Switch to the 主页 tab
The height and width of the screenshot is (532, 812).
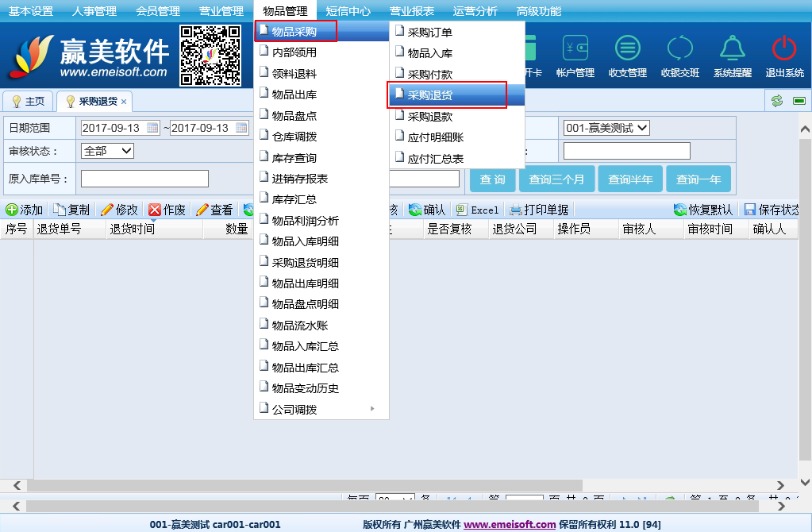(x=28, y=102)
